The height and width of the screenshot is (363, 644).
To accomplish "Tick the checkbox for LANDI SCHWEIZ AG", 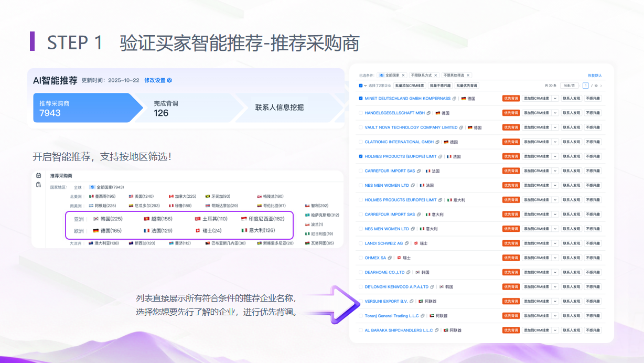I will pyautogui.click(x=360, y=243).
